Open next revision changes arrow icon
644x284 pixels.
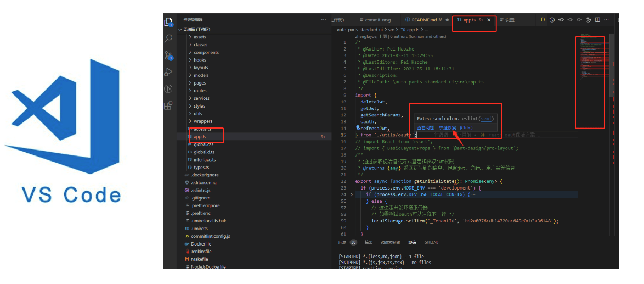click(579, 20)
